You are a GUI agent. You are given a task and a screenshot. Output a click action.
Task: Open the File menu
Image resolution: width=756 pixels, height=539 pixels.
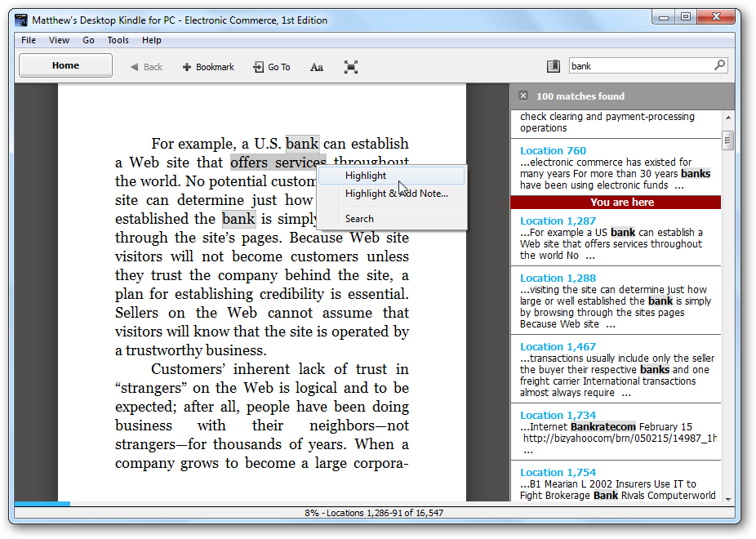point(29,40)
